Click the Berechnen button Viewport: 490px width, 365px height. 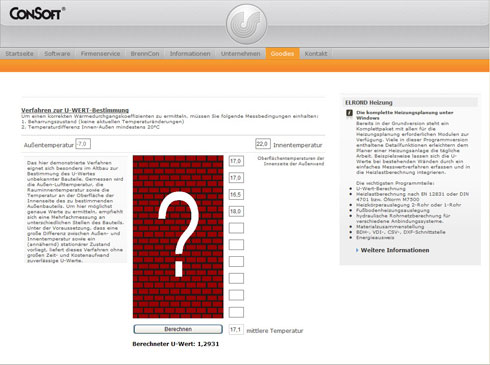(178, 329)
